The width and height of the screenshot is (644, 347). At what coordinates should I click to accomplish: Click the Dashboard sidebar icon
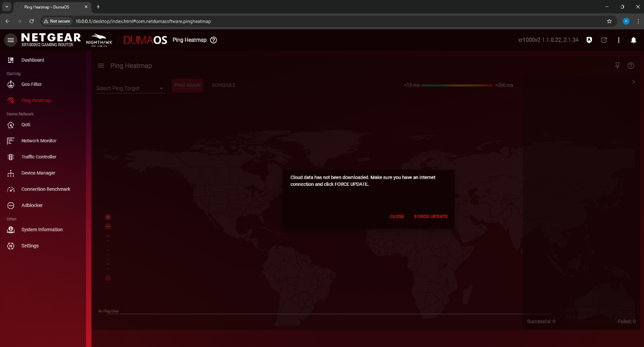[x=10, y=60]
